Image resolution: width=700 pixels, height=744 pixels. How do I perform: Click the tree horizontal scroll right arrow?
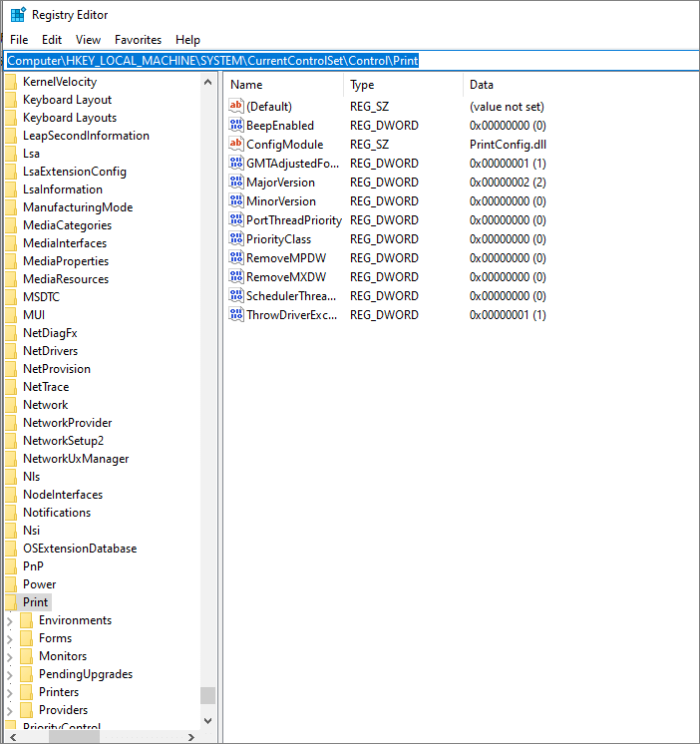[191, 737]
